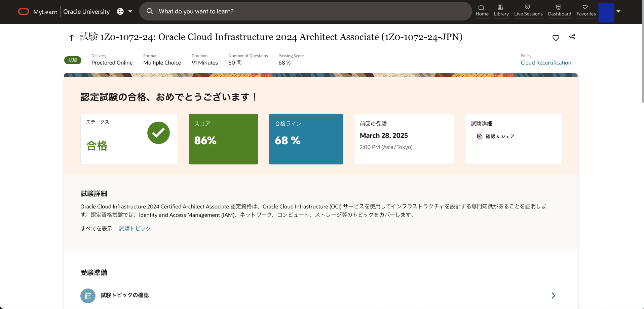Click the 確認 & シェア document icon
Image resolution: width=644 pixels, height=309 pixels.
(480, 137)
